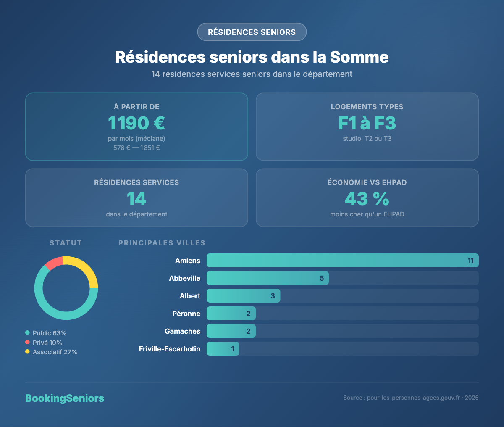Click the BookingSeniors logo
The height and width of the screenshot is (427, 504).
pos(65,398)
